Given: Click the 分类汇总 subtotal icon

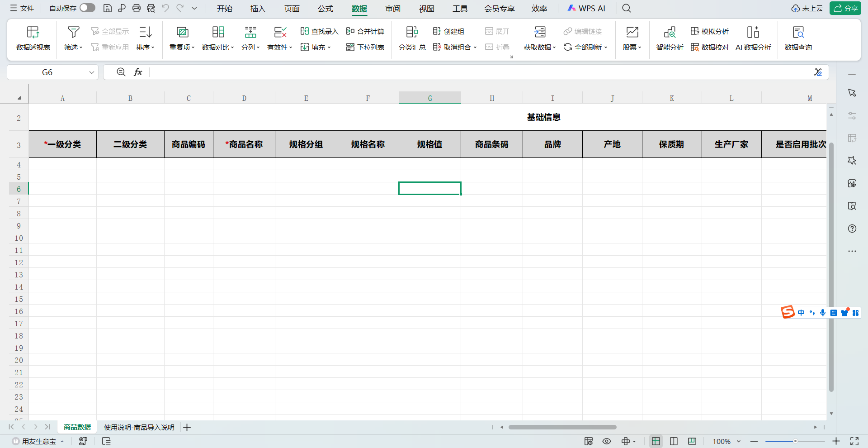Looking at the screenshot, I should 412,32.
